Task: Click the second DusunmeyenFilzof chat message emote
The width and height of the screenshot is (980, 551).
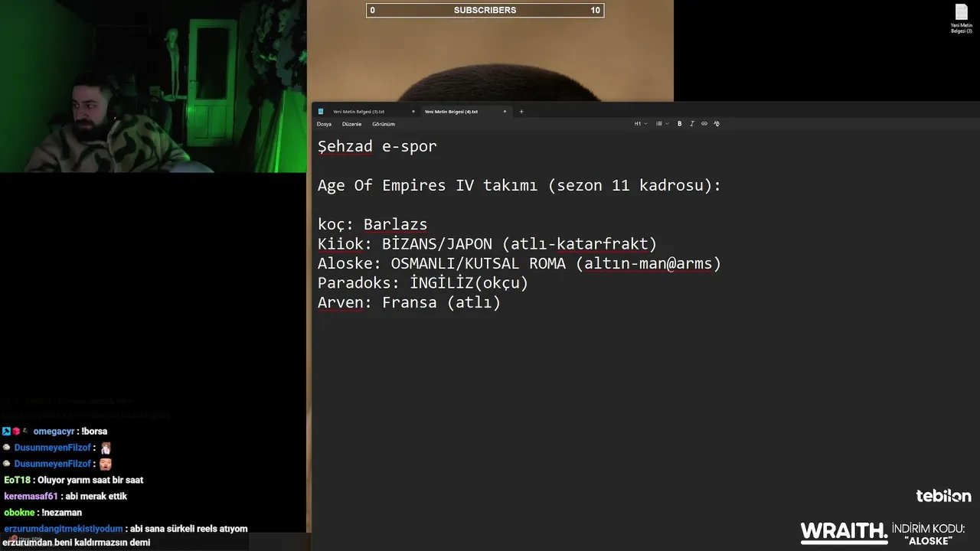Action: (106, 464)
